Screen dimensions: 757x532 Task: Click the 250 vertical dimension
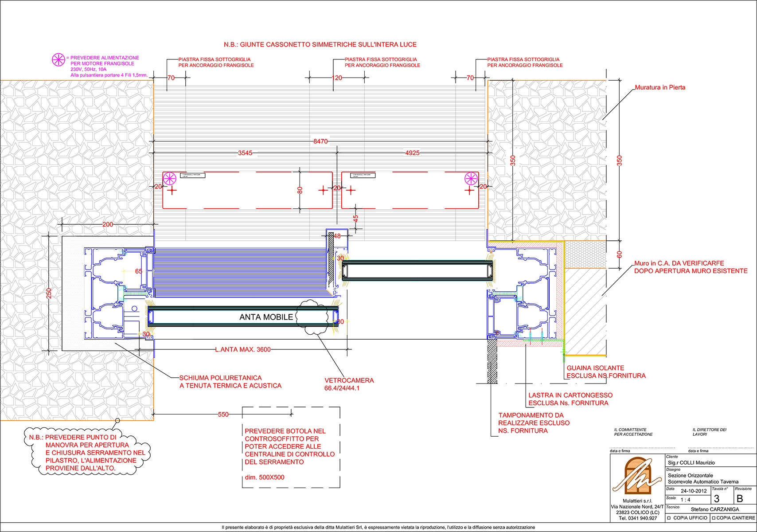click(49, 293)
